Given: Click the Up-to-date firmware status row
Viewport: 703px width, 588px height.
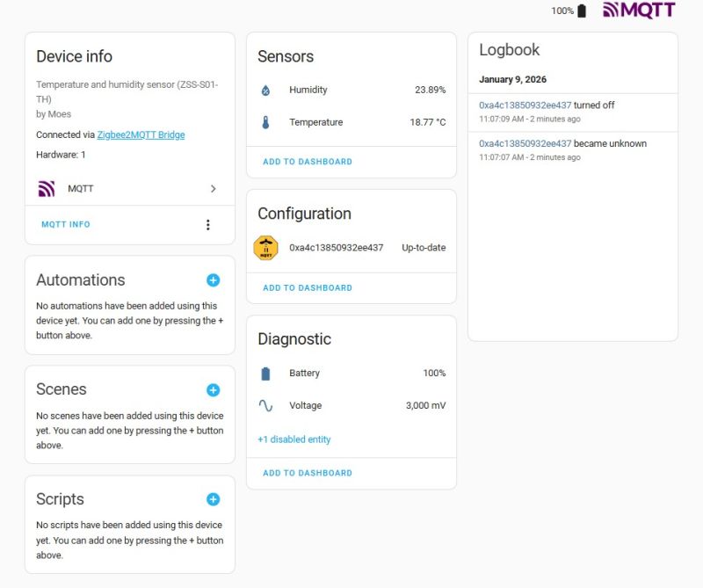Looking at the screenshot, I should pos(424,248).
